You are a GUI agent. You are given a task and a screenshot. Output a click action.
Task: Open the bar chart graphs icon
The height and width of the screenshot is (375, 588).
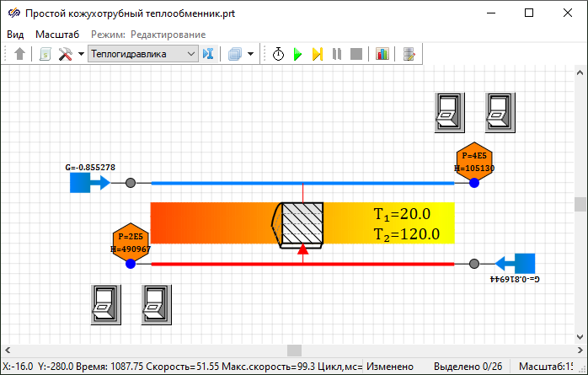click(x=382, y=54)
